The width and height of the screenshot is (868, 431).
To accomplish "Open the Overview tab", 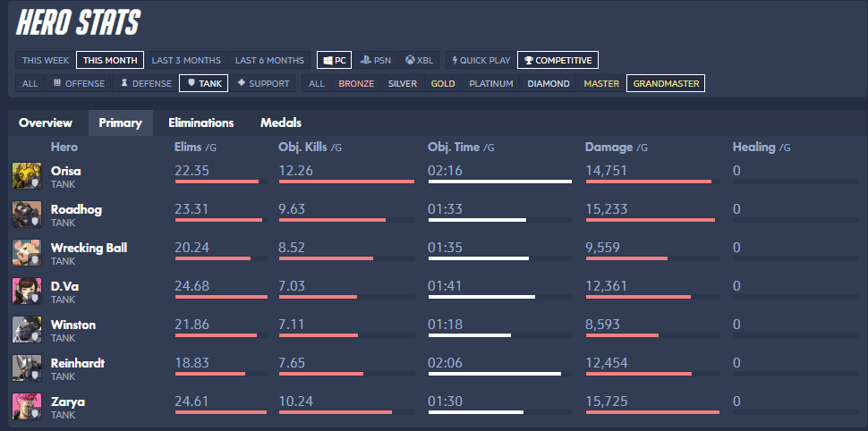I will [46, 123].
